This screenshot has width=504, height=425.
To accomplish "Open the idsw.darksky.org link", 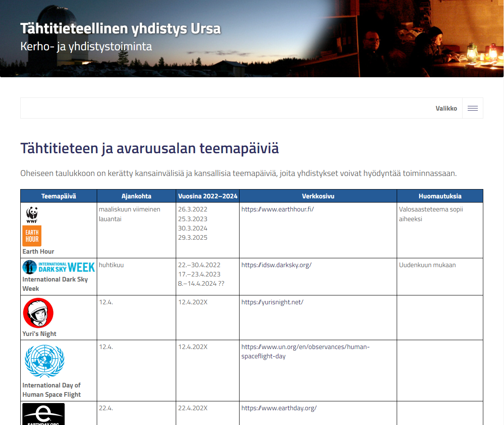I will (276, 265).
